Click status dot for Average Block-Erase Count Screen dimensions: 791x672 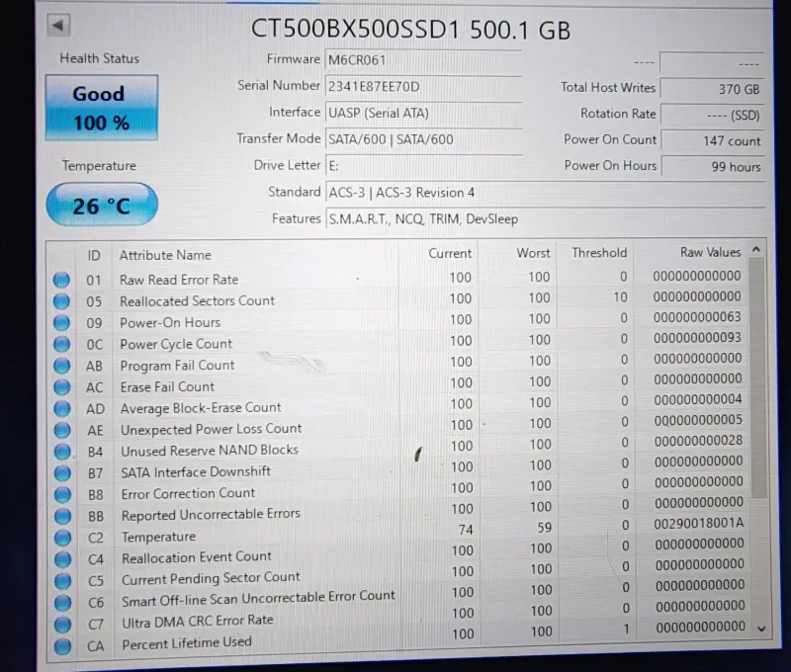[x=62, y=408]
